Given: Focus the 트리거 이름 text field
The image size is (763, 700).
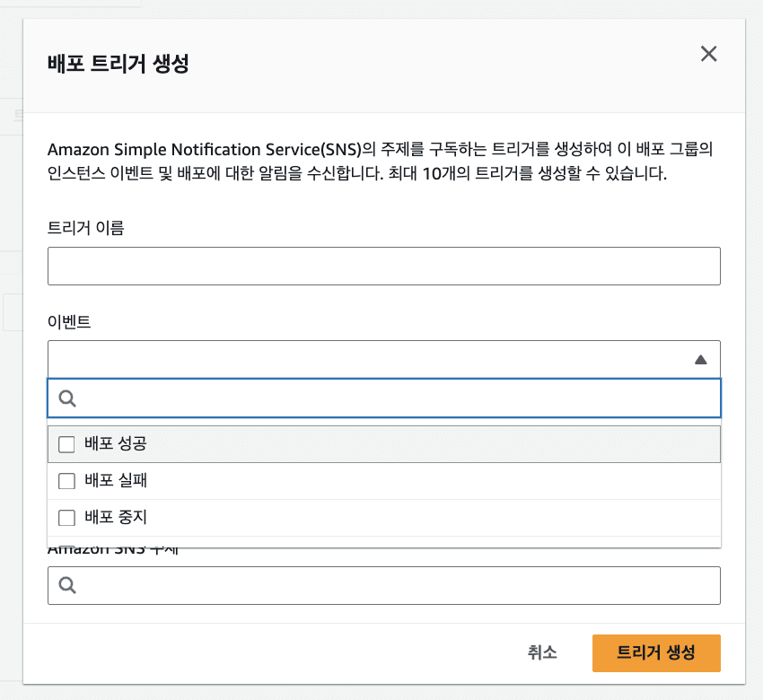Looking at the screenshot, I should coord(383,267).
